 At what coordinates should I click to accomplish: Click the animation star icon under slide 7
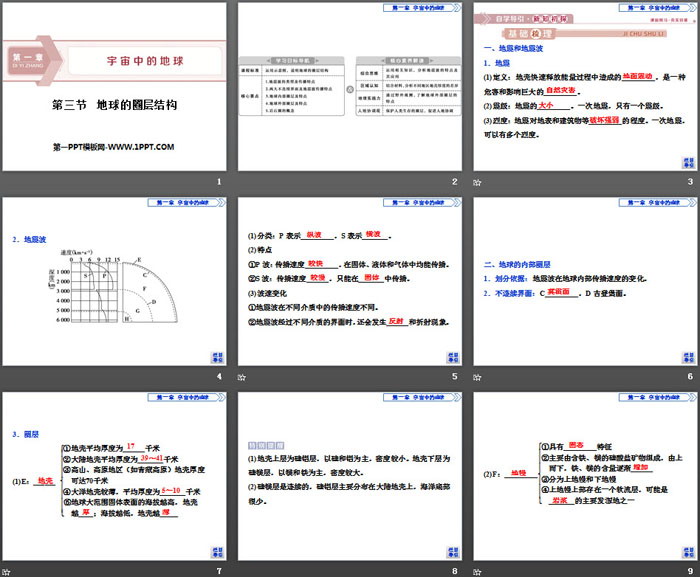pyautogui.click(x=6, y=572)
